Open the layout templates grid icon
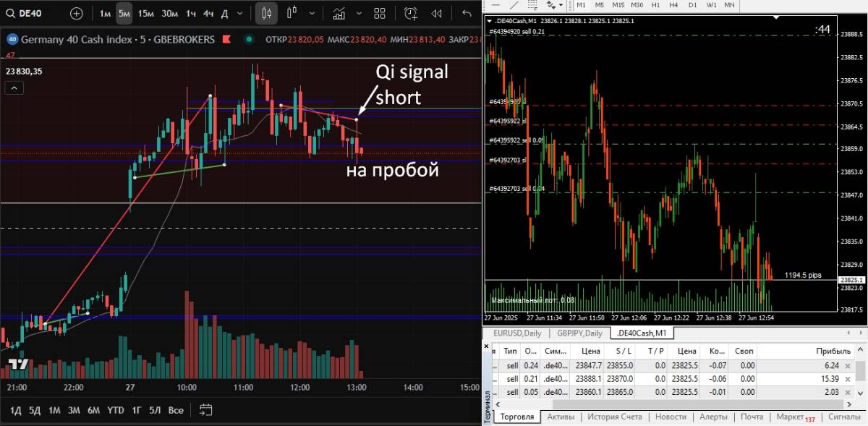Image resolution: width=868 pixels, height=426 pixels. 380,13
